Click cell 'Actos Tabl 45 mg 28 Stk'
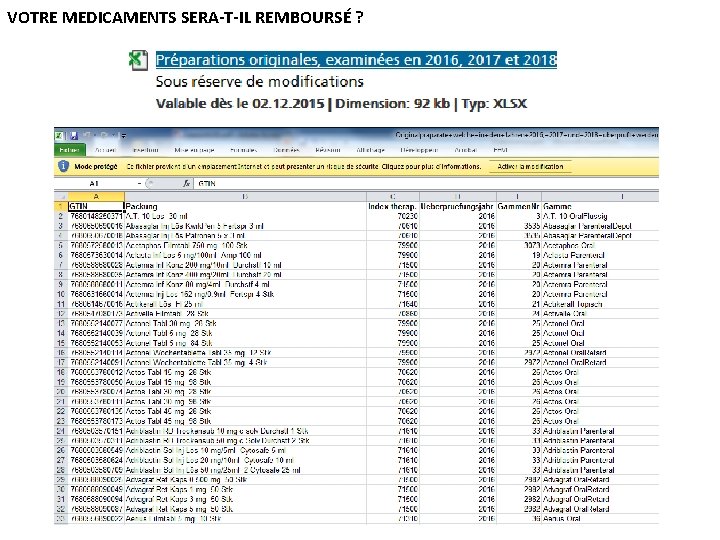Image resolution: width=720 pixels, height=540 pixels. pos(245,411)
